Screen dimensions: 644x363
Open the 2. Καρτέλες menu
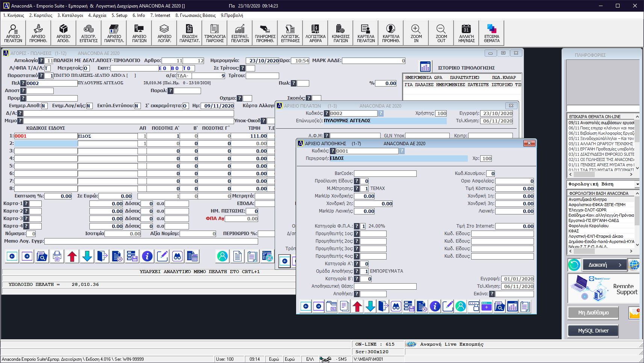(41, 15)
